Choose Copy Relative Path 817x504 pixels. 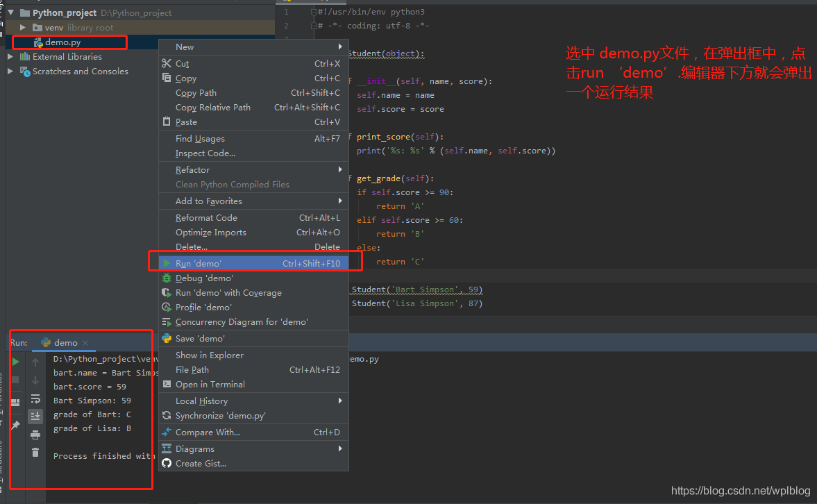coord(254,107)
